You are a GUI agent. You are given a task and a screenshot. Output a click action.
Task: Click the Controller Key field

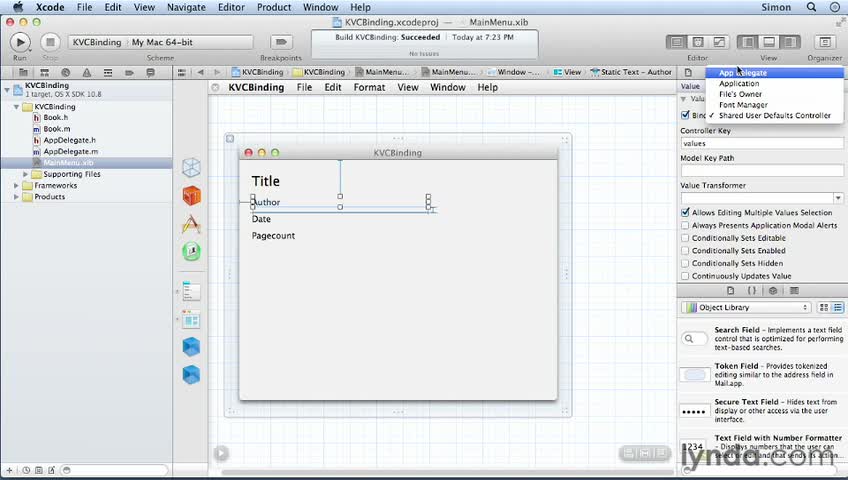761,143
